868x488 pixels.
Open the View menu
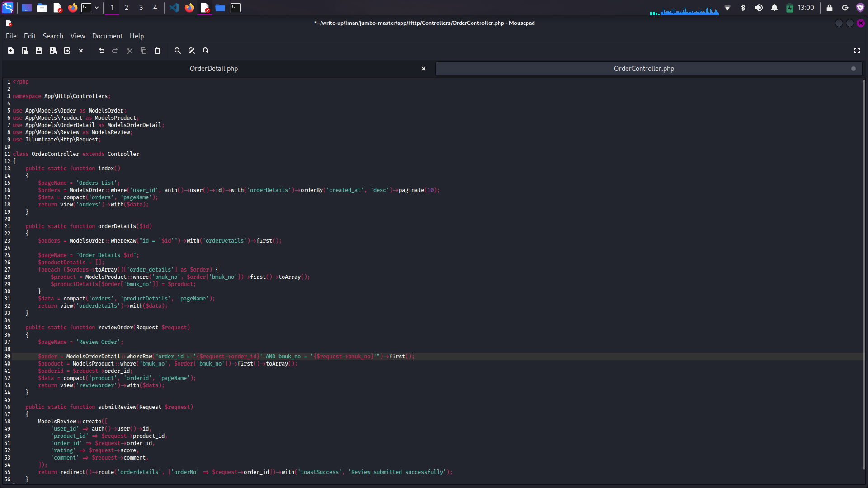click(x=77, y=36)
